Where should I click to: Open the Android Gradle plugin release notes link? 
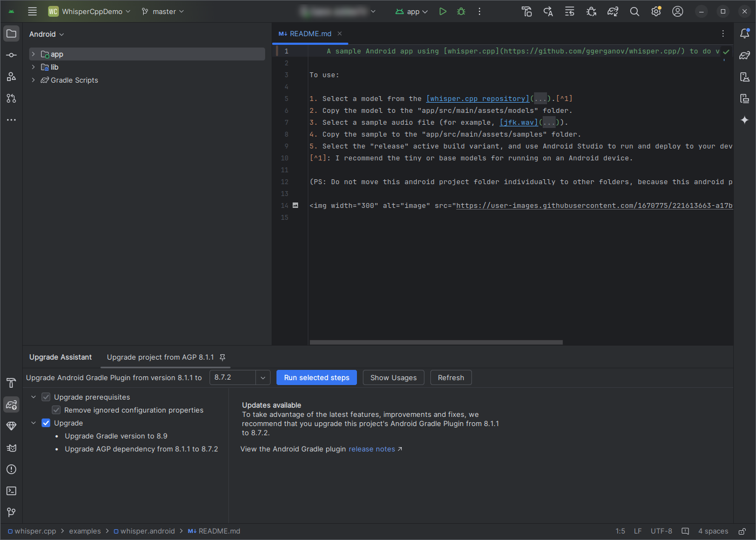(x=372, y=449)
